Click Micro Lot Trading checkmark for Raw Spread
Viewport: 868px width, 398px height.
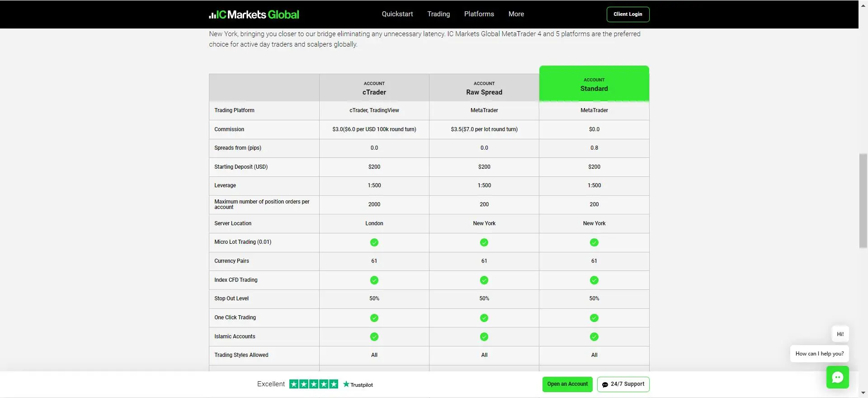click(x=484, y=242)
